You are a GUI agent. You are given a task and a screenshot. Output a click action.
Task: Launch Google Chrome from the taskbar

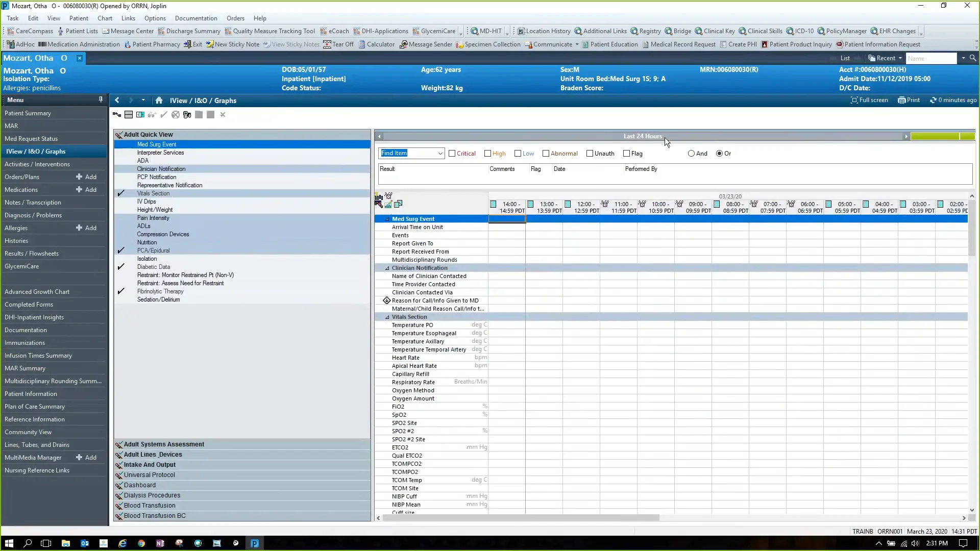tap(141, 543)
